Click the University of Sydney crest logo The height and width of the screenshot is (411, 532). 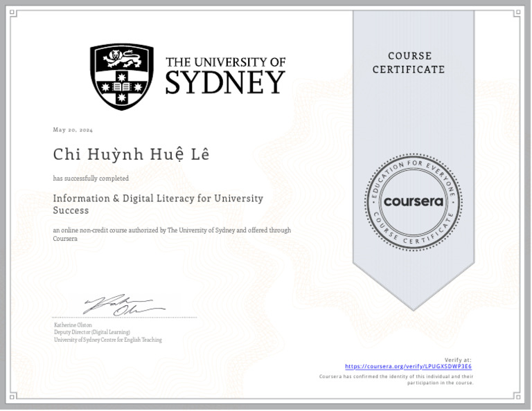(x=121, y=76)
